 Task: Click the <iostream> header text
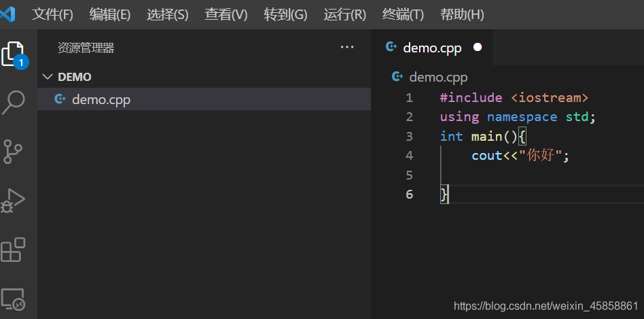(x=550, y=98)
